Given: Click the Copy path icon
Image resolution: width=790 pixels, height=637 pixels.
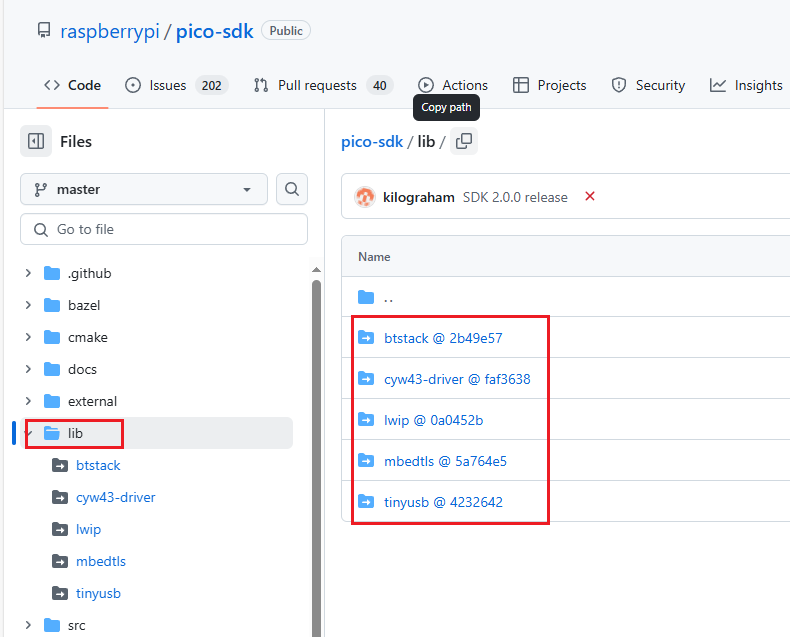Looking at the screenshot, I should [x=464, y=141].
